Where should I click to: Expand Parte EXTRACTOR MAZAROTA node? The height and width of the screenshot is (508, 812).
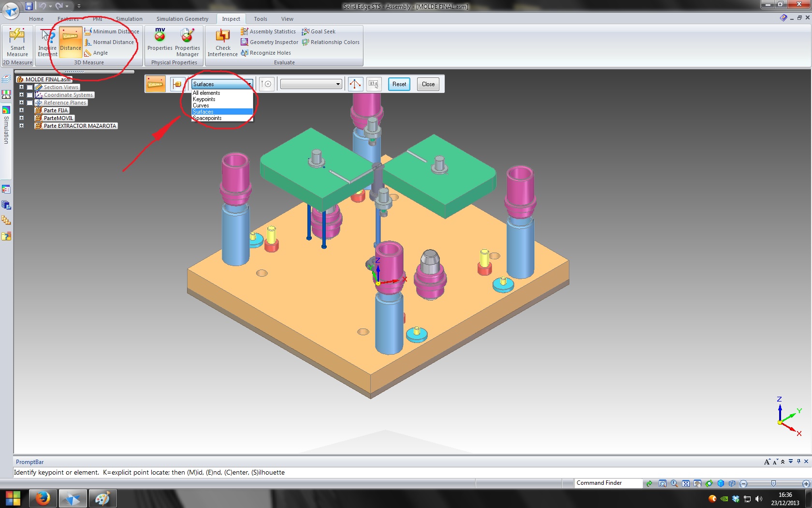click(21, 126)
